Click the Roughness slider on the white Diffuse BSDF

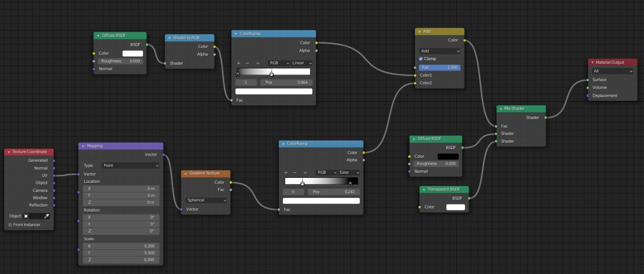(x=121, y=61)
